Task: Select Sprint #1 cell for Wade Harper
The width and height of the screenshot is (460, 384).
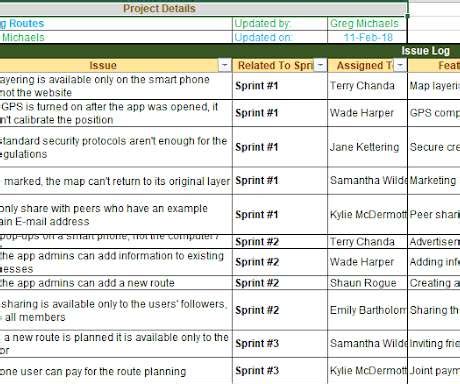Action: click(280, 113)
